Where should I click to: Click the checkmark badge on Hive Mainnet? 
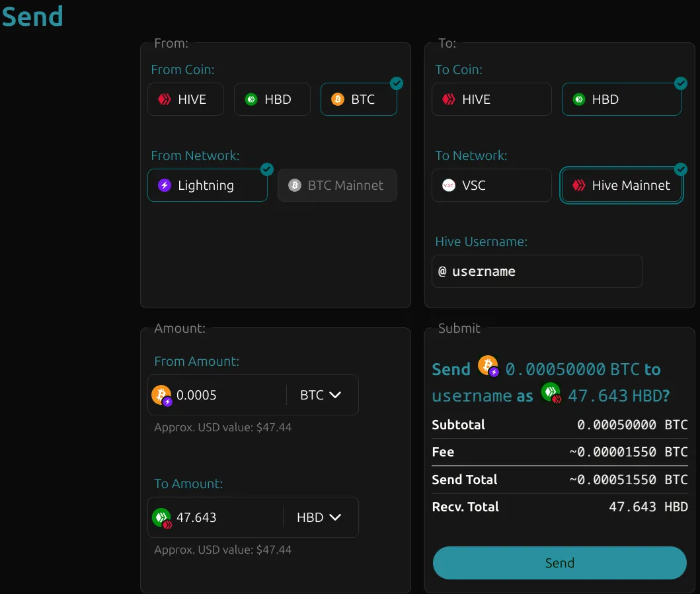681,169
